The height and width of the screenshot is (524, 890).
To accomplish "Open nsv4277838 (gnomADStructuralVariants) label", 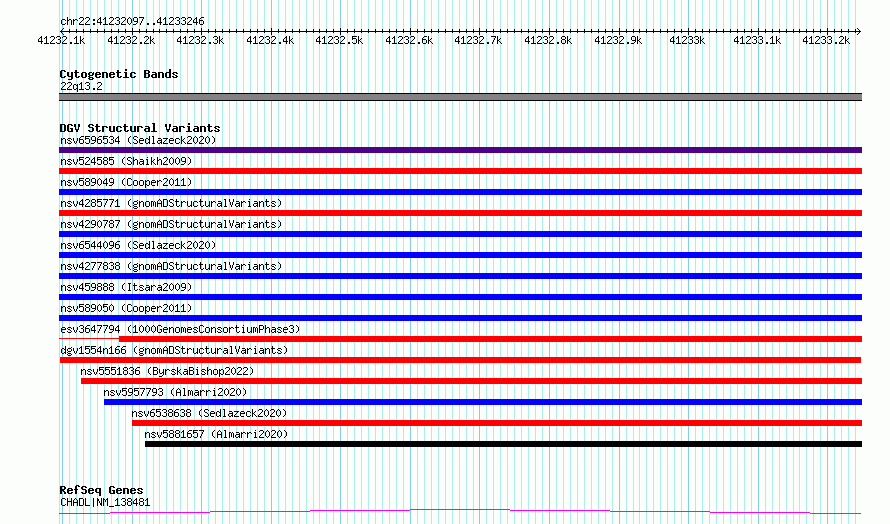I will [x=171, y=266].
